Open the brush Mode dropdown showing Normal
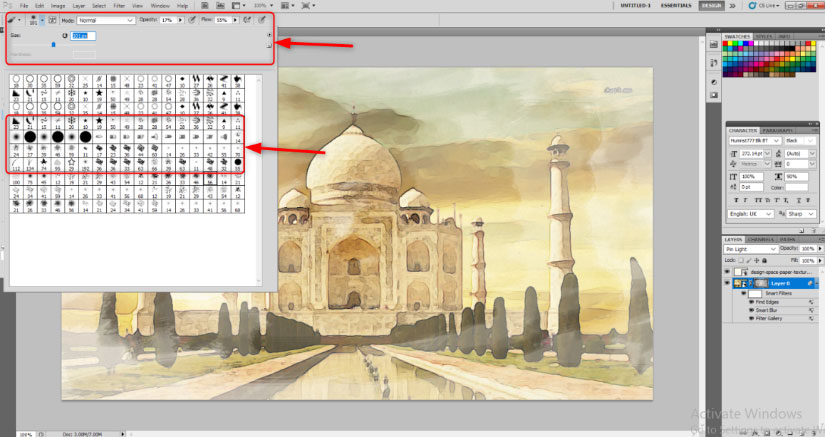The width and height of the screenshot is (825, 437). [106, 20]
